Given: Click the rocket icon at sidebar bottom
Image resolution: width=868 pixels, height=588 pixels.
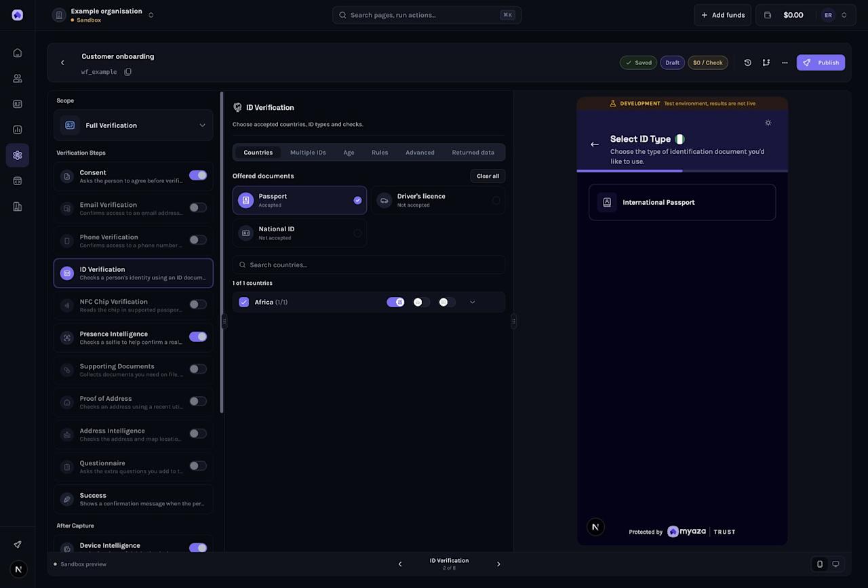Looking at the screenshot, I should [x=18, y=545].
